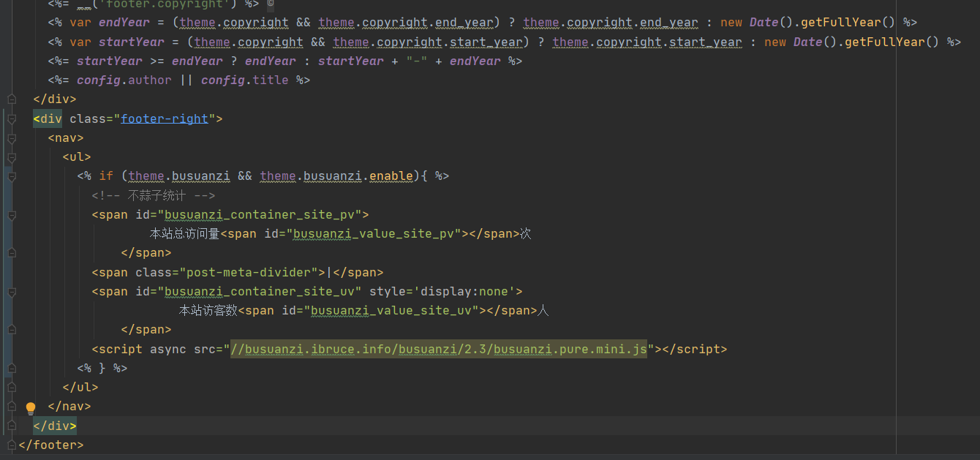Viewport: 980px width, 460px height.
Task: Click "getFullYear()" on the startYear line
Action: tap(892, 42)
